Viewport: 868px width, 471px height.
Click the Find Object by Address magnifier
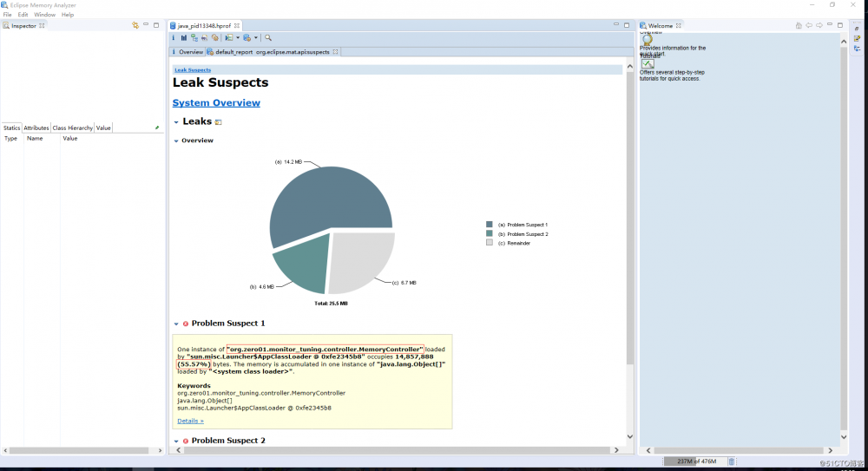click(268, 38)
